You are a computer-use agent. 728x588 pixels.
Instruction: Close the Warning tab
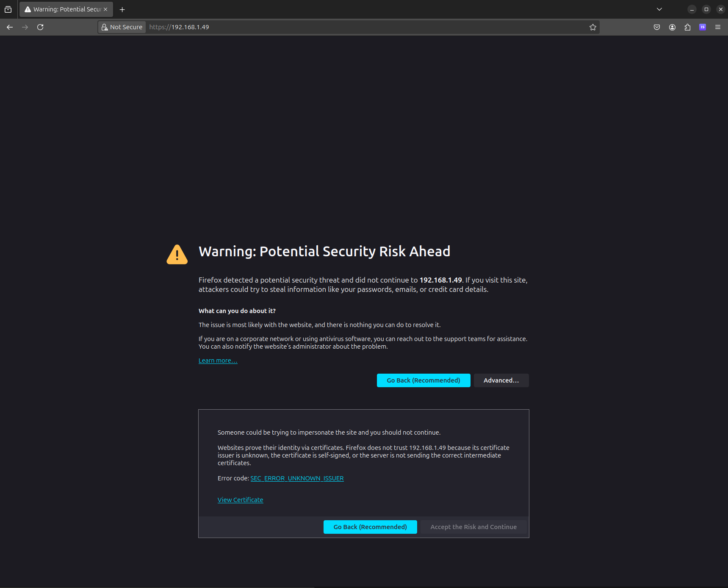click(x=105, y=9)
